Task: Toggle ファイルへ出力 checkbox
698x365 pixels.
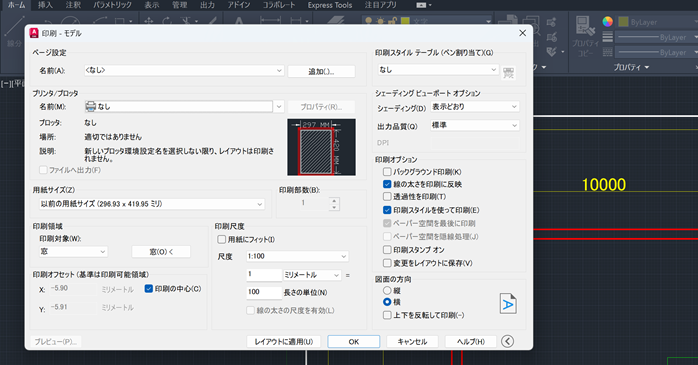Action: point(43,170)
